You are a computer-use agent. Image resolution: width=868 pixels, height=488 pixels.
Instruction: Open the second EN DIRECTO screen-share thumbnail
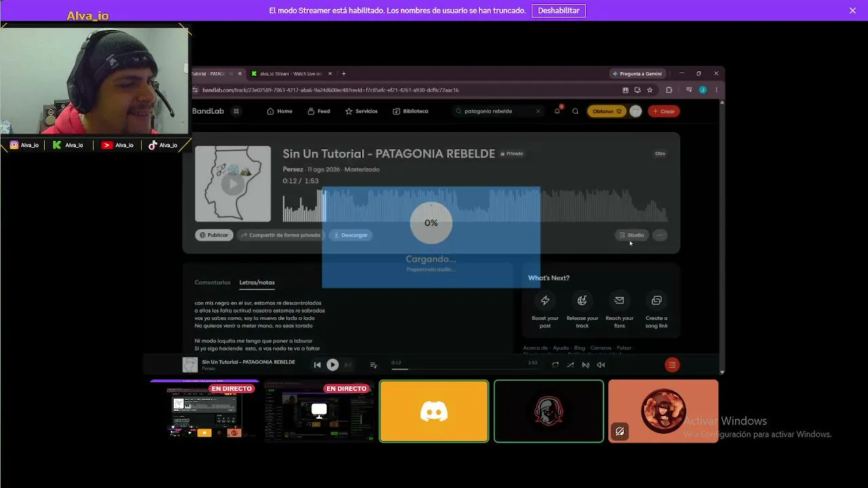click(319, 411)
